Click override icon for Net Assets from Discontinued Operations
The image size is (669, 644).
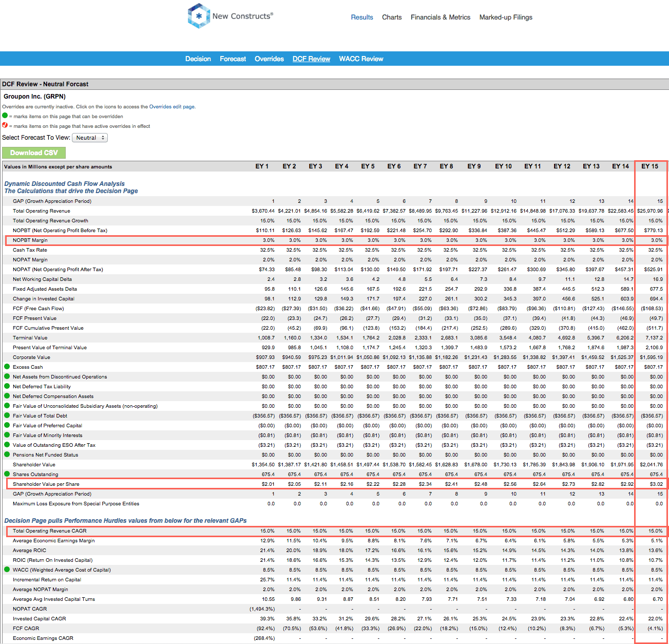[x=7, y=376]
